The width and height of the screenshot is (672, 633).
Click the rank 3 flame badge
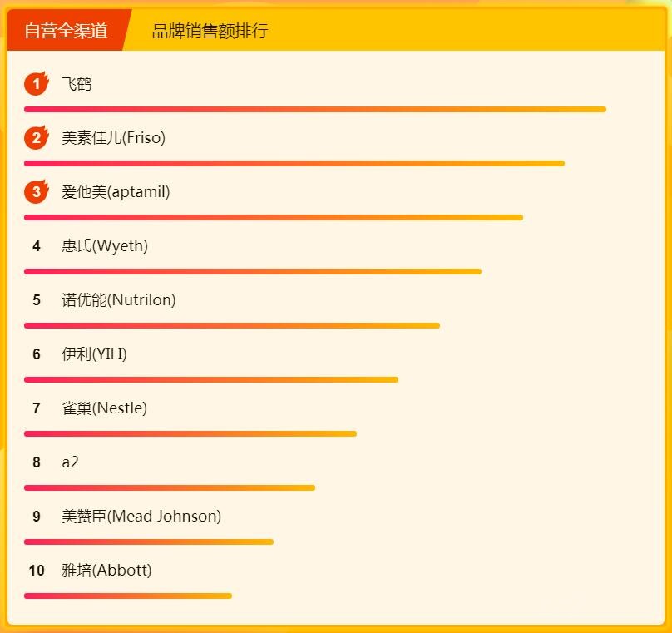[36, 192]
